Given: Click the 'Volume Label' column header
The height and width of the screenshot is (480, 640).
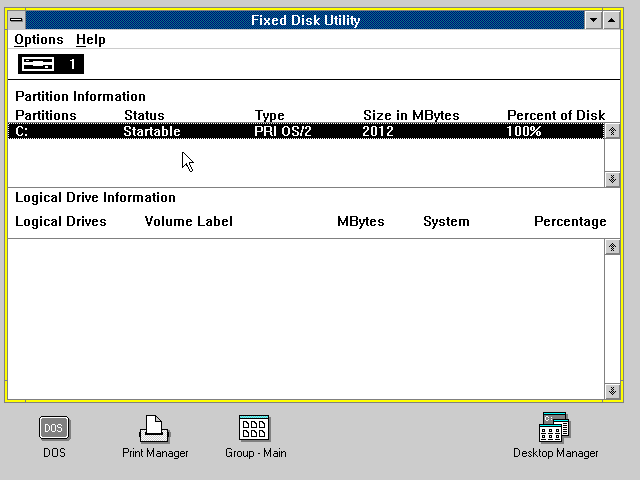Looking at the screenshot, I should click(x=189, y=221).
